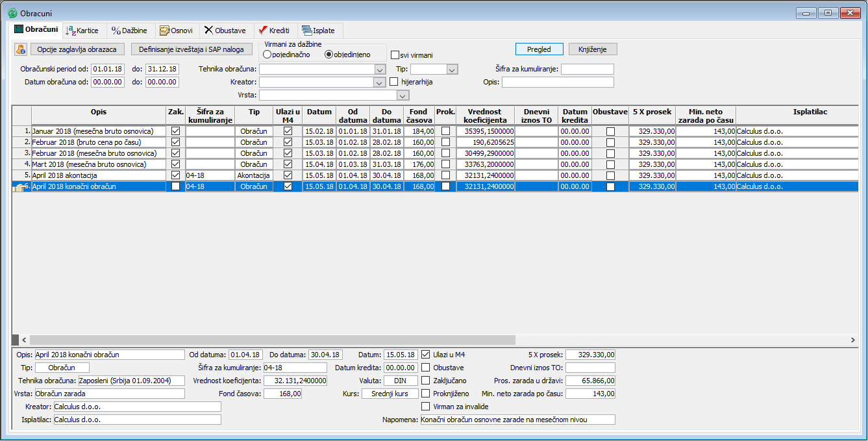Enable the svi virmani checkbox
This screenshot has width=868, height=441.
click(395, 55)
